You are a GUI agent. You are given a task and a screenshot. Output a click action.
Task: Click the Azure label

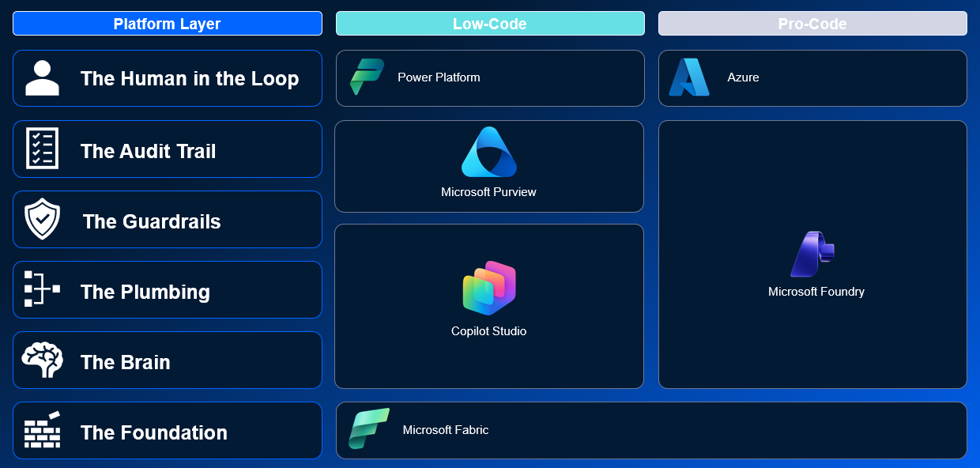743,77
